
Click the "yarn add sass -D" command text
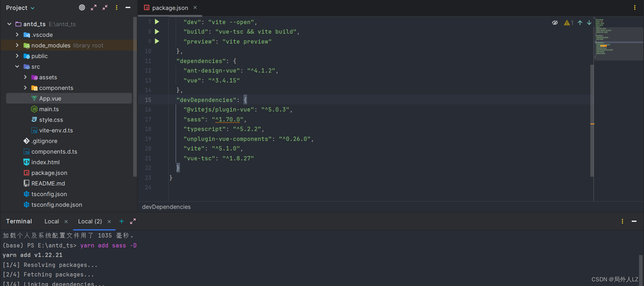(108, 245)
